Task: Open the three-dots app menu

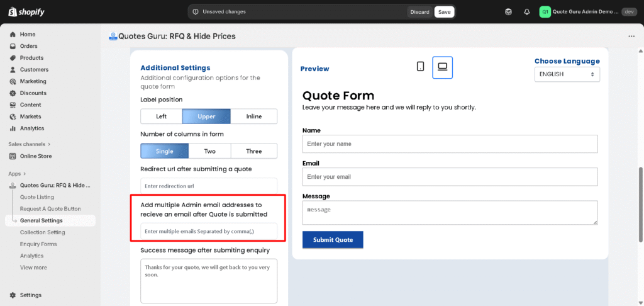Action: (631, 37)
